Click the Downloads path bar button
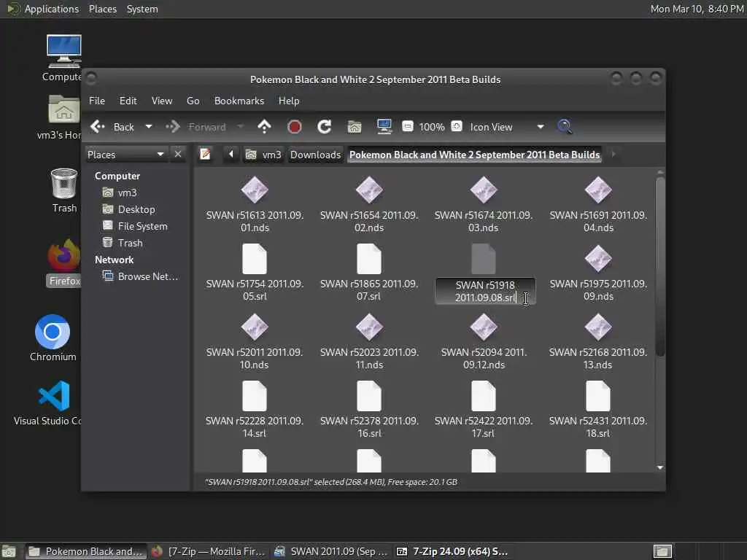This screenshot has height=560, width=747. coord(315,155)
